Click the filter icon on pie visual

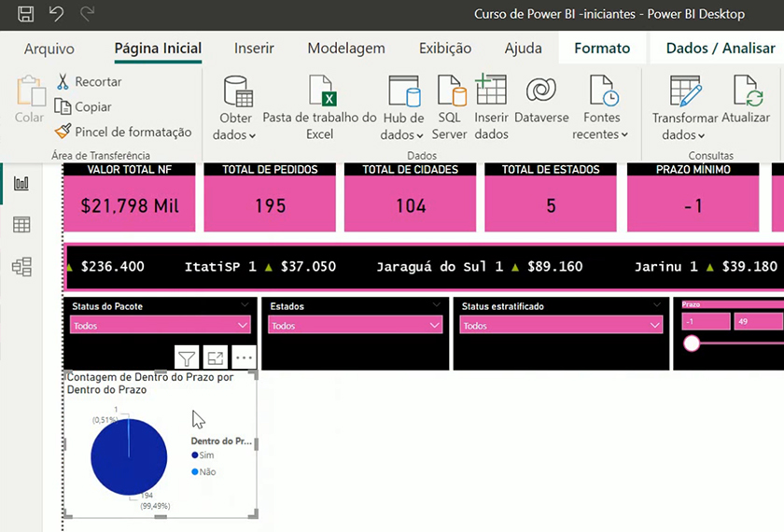click(x=187, y=357)
